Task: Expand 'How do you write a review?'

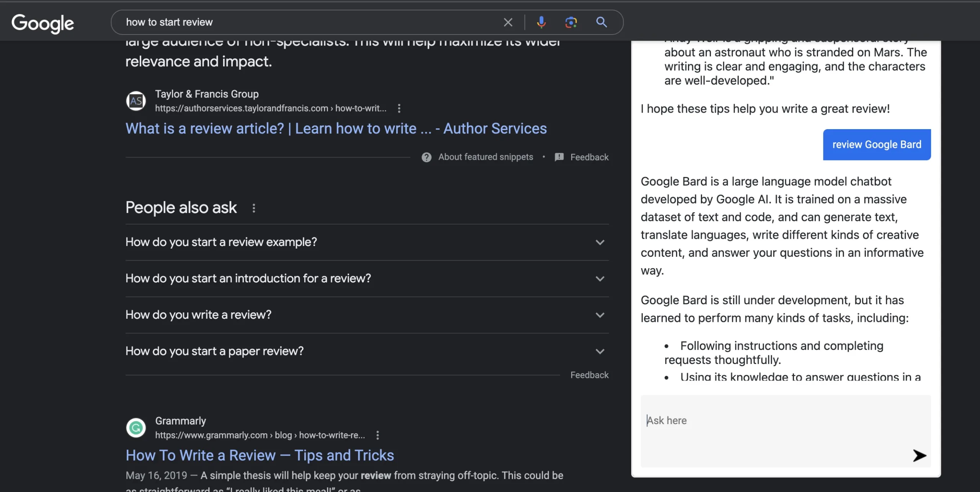Action: coord(367,315)
